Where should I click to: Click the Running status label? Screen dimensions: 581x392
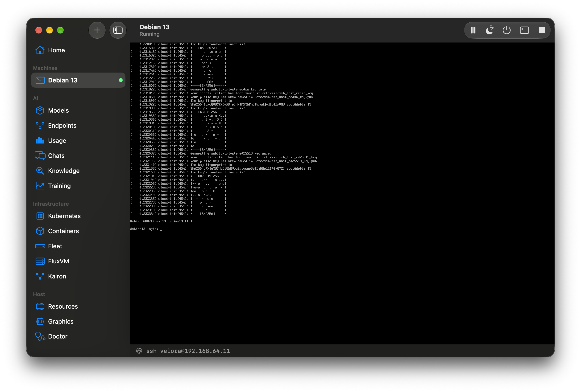tap(149, 34)
